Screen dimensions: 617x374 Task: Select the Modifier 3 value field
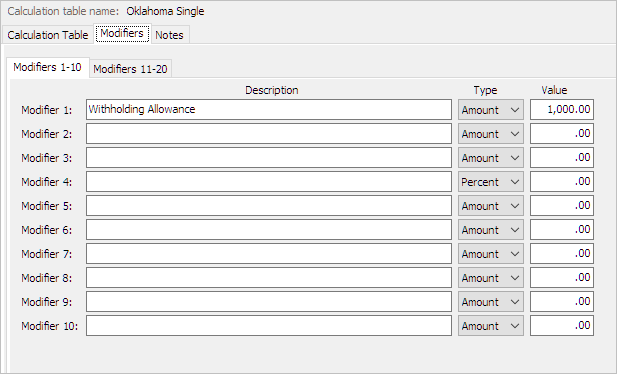[x=562, y=157]
